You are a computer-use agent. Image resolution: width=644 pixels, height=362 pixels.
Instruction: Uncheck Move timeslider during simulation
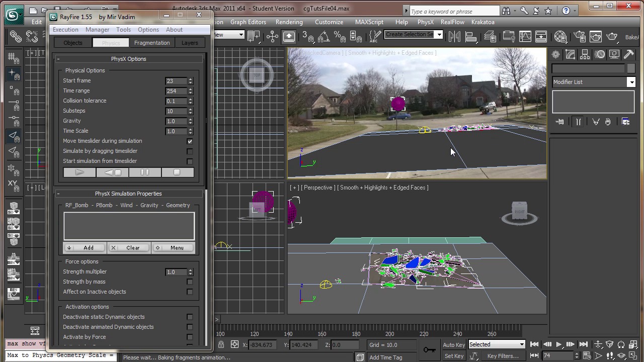[190, 141]
